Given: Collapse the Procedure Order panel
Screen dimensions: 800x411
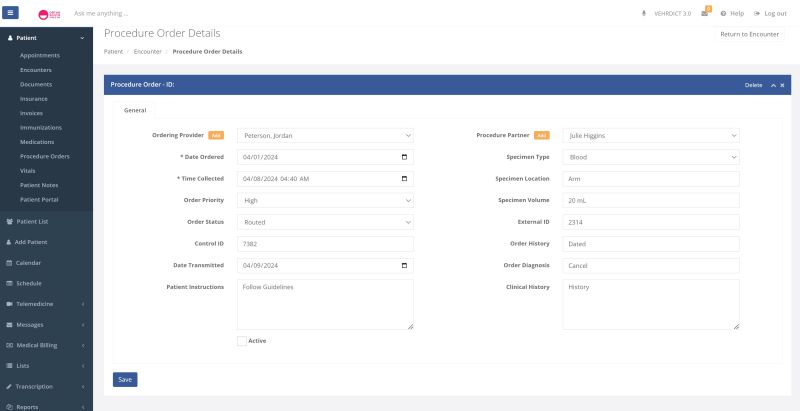Looking at the screenshot, I should 773,85.
